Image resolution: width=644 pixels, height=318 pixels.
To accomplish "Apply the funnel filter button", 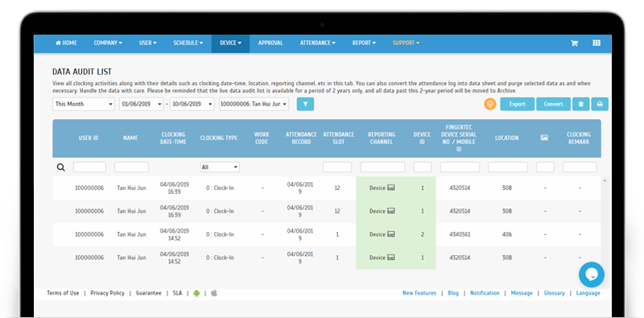I will 305,105.
